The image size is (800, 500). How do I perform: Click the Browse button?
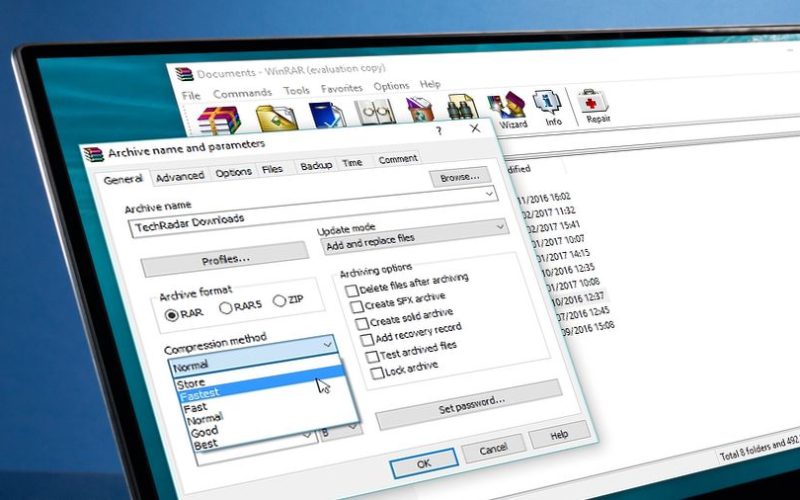pyautogui.click(x=460, y=176)
